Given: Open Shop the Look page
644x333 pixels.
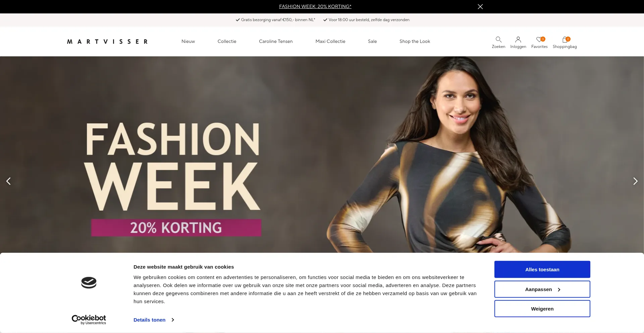Looking at the screenshot, I should click(415, 41).
